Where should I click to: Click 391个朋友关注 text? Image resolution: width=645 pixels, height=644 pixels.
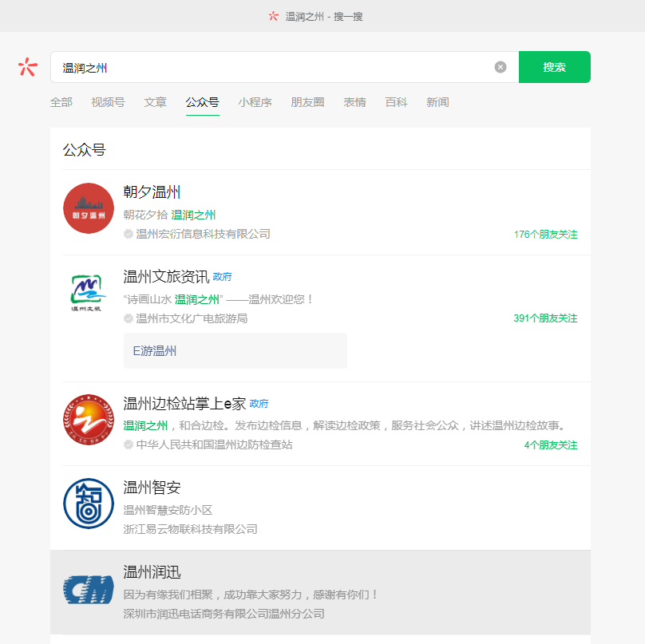[546, 318]
